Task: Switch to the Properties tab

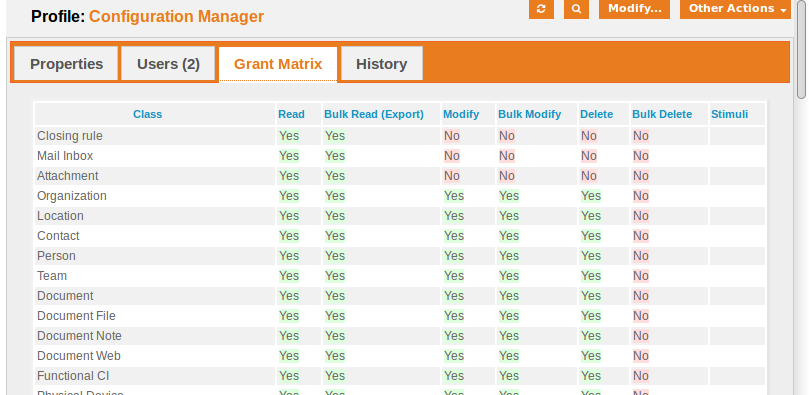Action: [67, 64]
